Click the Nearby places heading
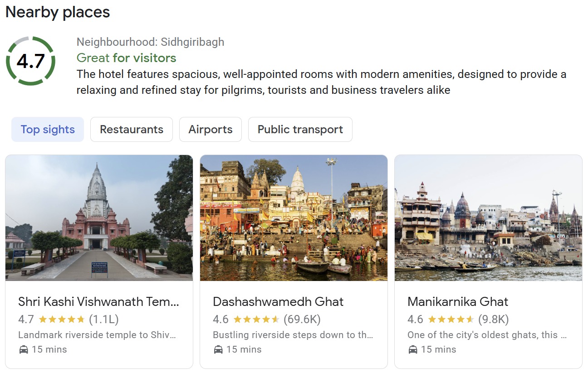This screenshot has width=588, height=373. 58,12
